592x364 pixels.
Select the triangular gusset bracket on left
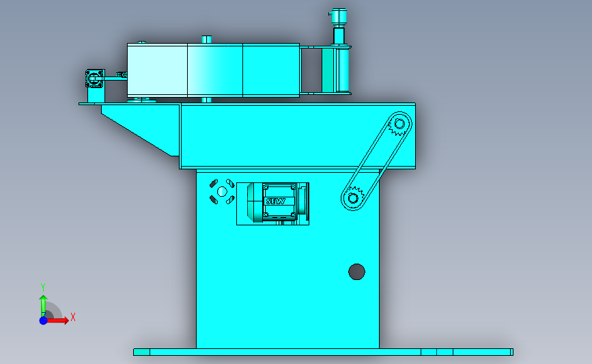click(x=140, y=130)
